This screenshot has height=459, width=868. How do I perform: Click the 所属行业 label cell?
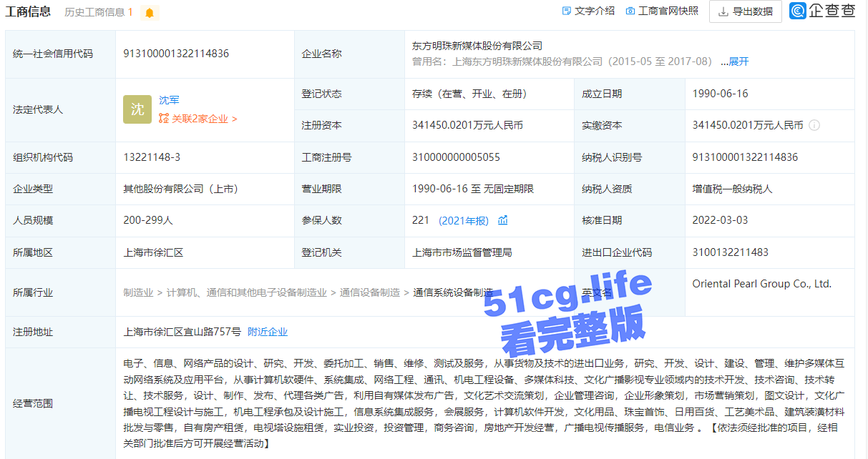[x=61, y=292]
